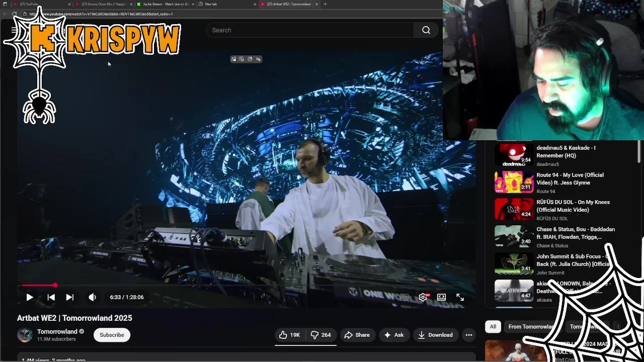Dislike the video showing 264
This screenshot has height=362, width=644.
click(321, 335)
